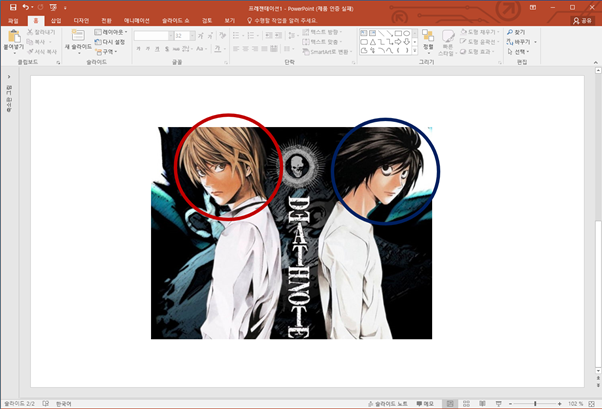Open 빠른 스타일 (Quick Styles) gallery

point(447,42)
